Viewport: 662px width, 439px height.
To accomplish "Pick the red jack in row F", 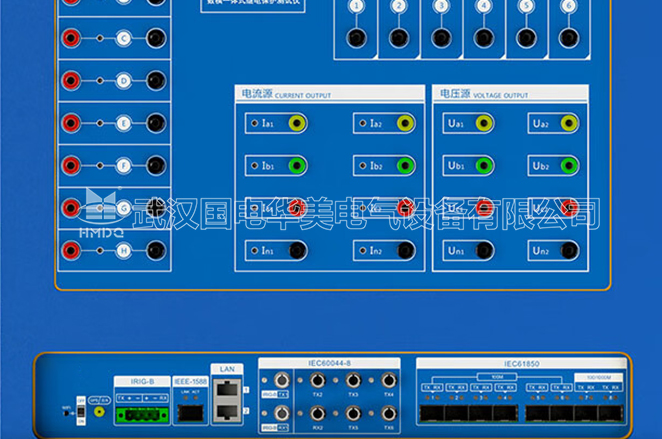I will (71, 165).
